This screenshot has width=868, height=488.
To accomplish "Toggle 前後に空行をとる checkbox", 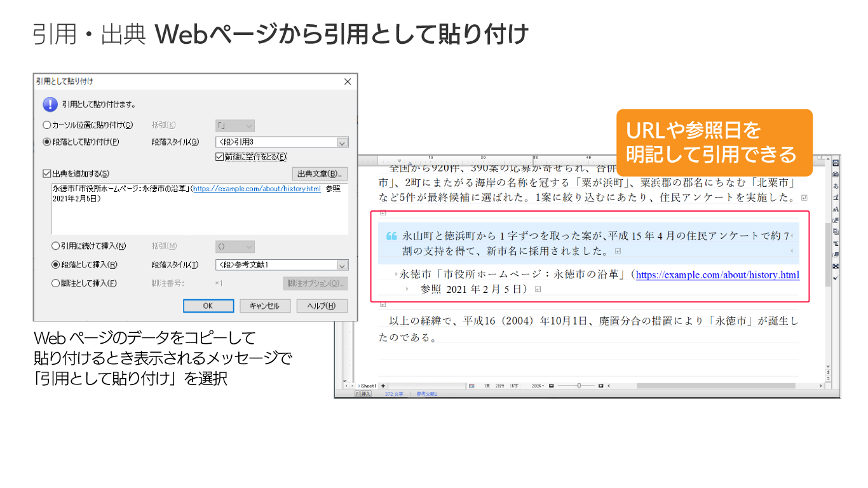I will click(220, 157).
